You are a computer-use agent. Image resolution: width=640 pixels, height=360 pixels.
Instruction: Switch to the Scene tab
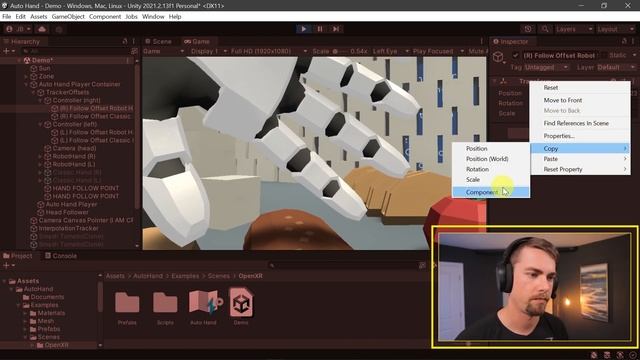pos(158,41)
